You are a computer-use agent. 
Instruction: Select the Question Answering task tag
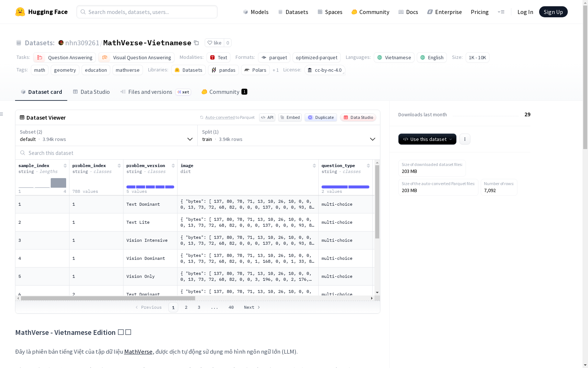click(x=65, y=57)
